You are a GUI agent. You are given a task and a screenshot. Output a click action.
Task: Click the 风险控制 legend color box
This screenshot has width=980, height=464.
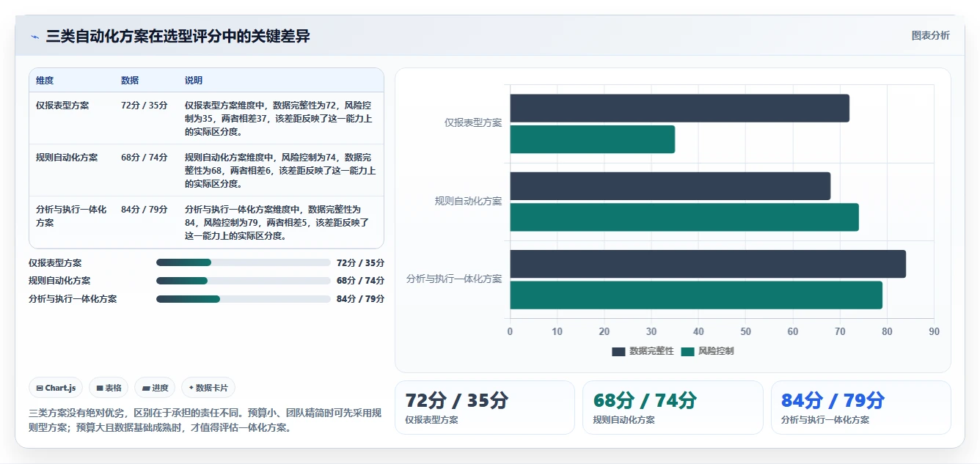[x=687, y=352]
